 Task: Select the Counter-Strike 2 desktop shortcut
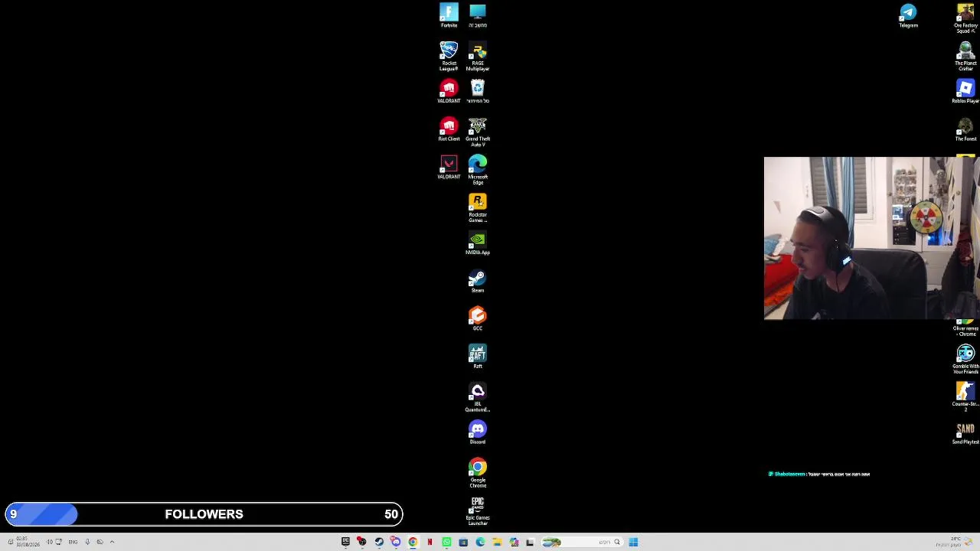tap(965, 397)
